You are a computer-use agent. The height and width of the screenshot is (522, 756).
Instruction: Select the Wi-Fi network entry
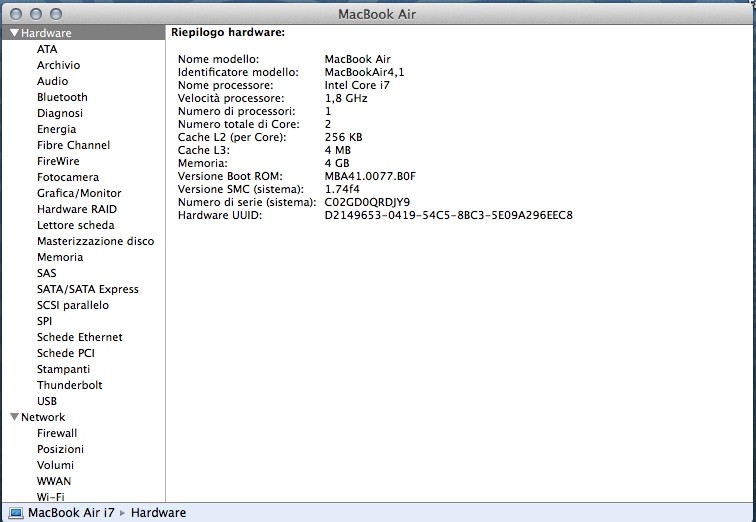52,496
